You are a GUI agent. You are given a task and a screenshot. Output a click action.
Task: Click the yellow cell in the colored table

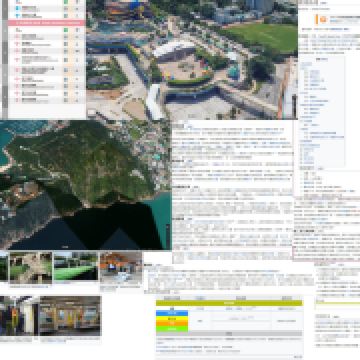pos(172,319)
